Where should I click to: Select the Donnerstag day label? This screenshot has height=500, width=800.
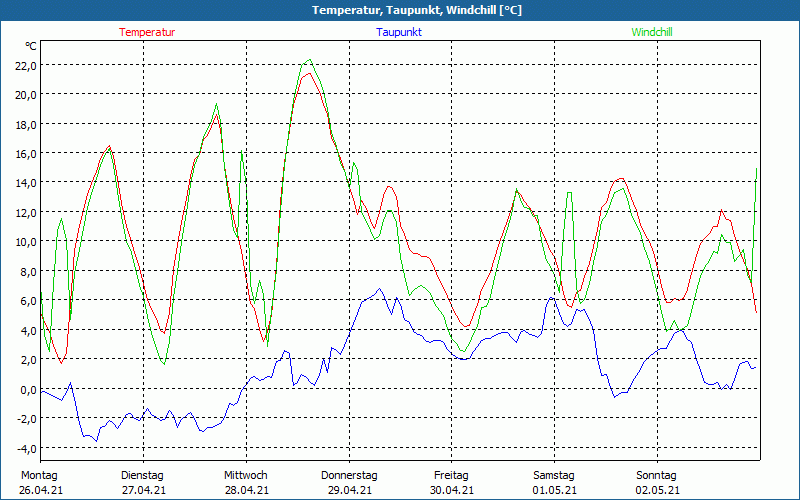[349, 475]
